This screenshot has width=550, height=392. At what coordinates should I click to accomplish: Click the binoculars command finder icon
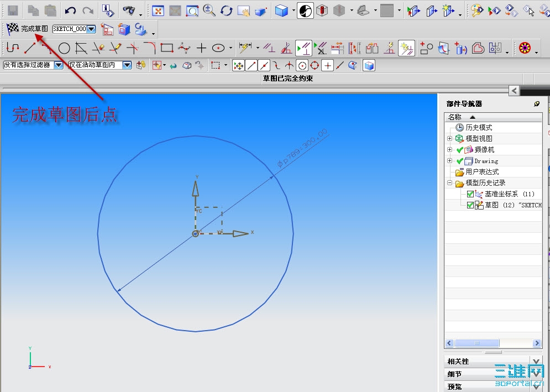[129, 11]
